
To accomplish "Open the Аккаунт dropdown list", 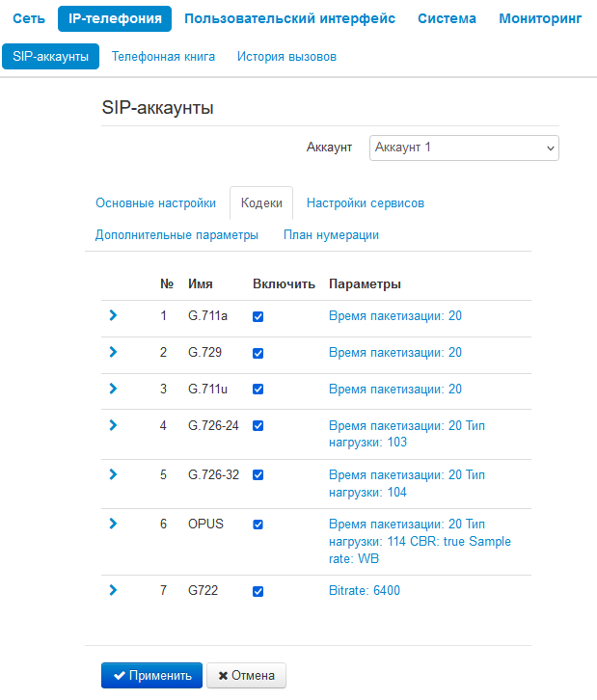I will (x=464, y=148).
